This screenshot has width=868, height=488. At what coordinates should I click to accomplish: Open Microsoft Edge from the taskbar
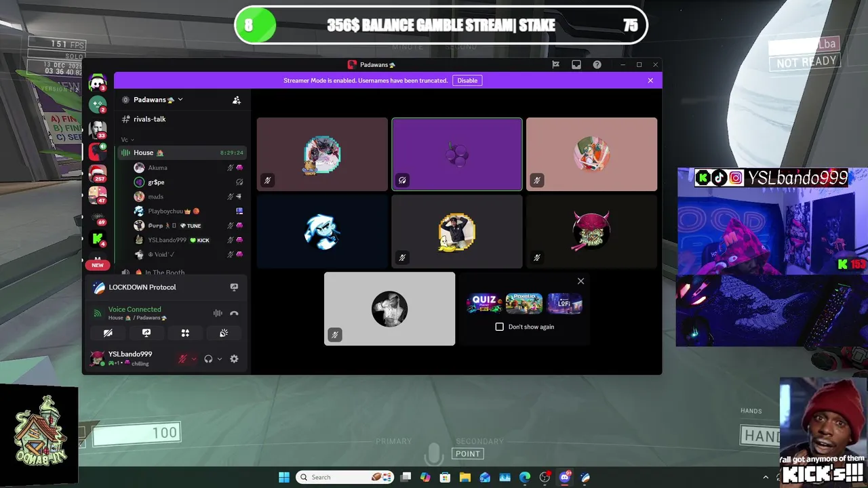525,477
